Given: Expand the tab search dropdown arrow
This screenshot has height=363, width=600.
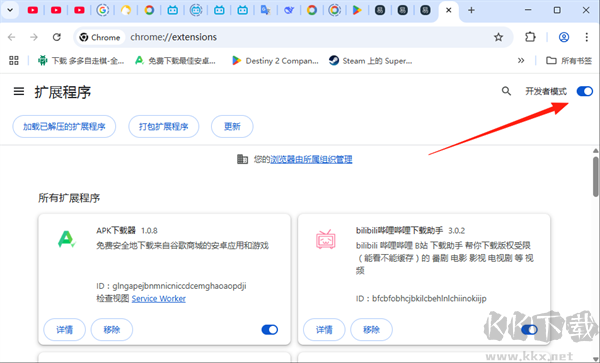Looking at the screenshot, I should pos(10,10).
